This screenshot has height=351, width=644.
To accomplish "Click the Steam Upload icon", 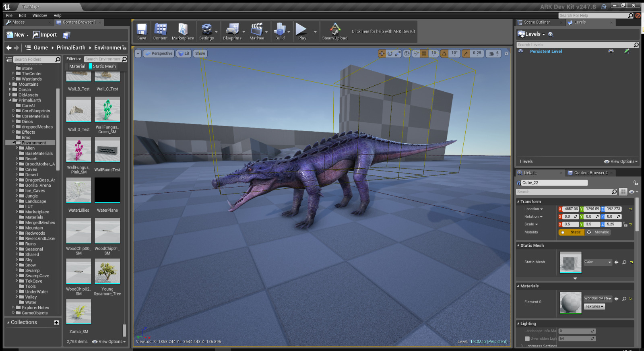I will pos(335,32).
